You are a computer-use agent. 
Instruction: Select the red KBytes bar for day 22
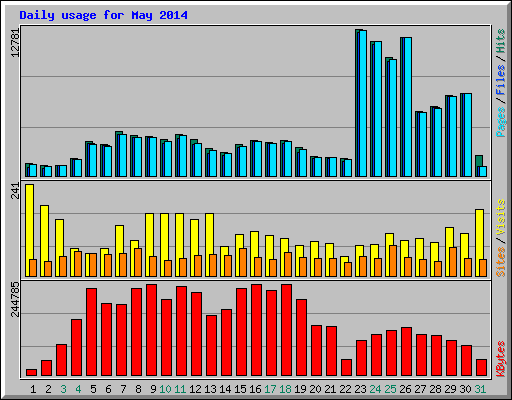(346, 368)
